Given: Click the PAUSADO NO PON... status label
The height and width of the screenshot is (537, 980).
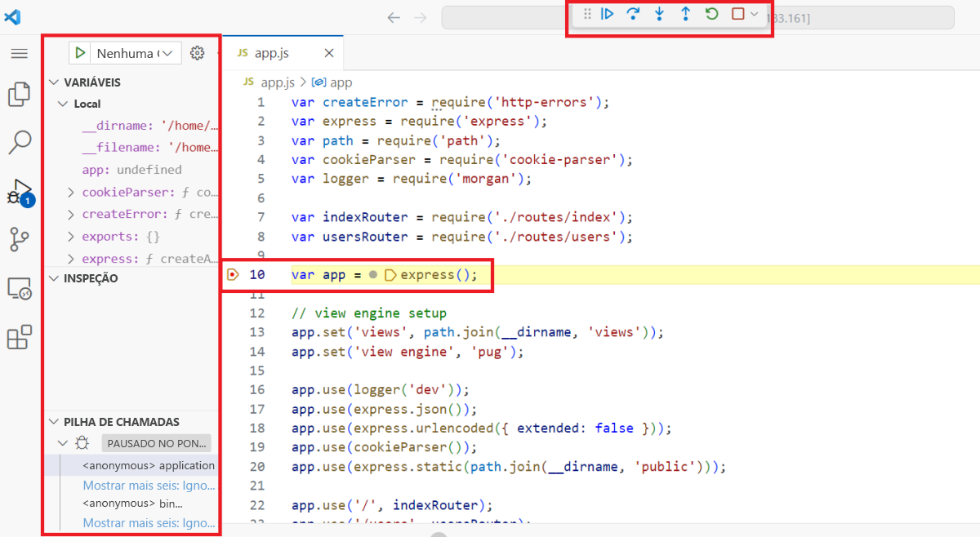Looking at the screenshot, I should pos(156,443).
